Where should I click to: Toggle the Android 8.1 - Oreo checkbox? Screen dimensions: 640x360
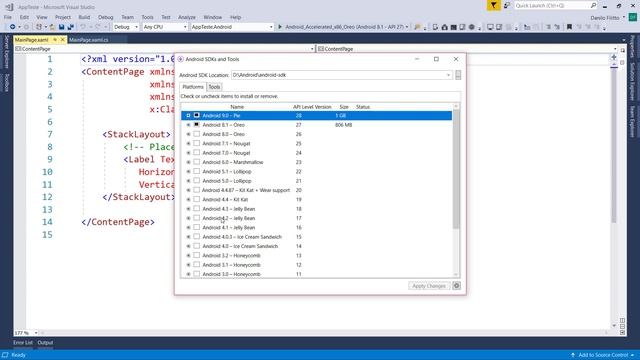[x=197, y=124]
